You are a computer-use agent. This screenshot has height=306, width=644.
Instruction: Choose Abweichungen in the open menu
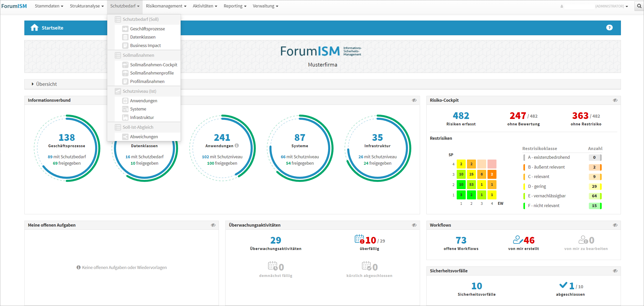(x=144, y=137)
